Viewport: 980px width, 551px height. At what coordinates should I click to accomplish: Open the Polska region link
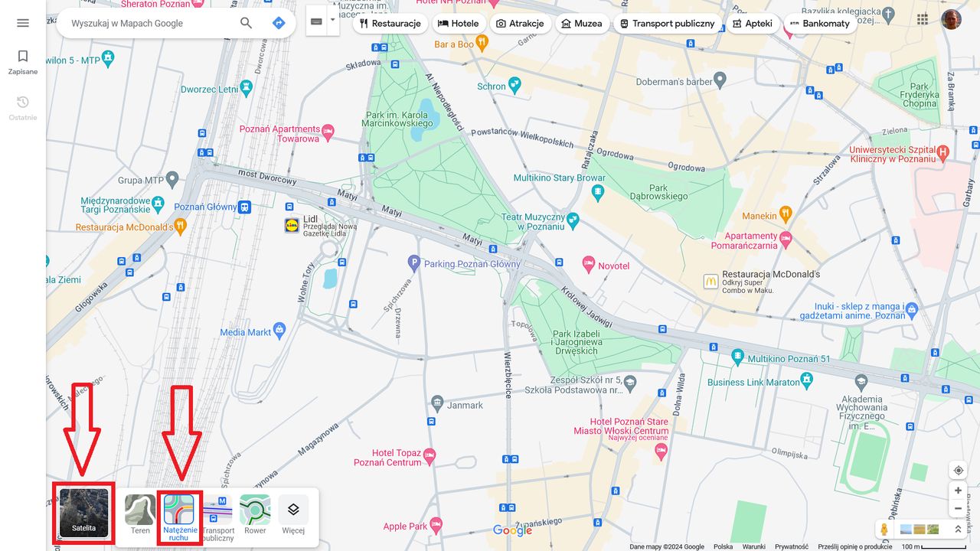723,546
